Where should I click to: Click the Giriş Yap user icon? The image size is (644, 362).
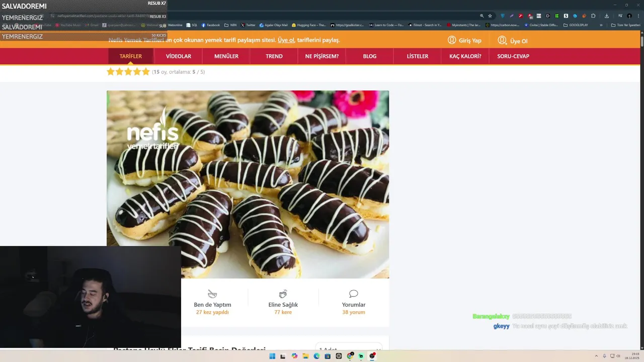pyautogui.click(x=452, y=40)
